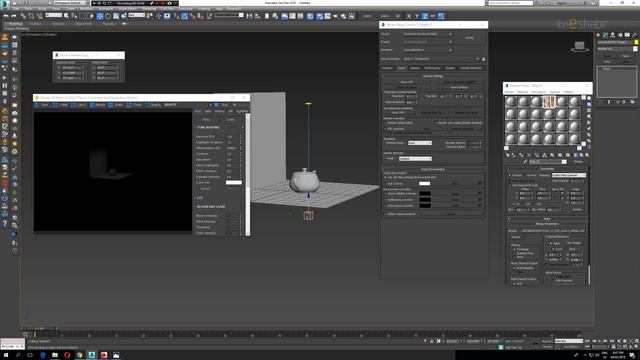Toggle Global volume material checkbox
This screenshot has height=360, width=640.
point(385,214)
